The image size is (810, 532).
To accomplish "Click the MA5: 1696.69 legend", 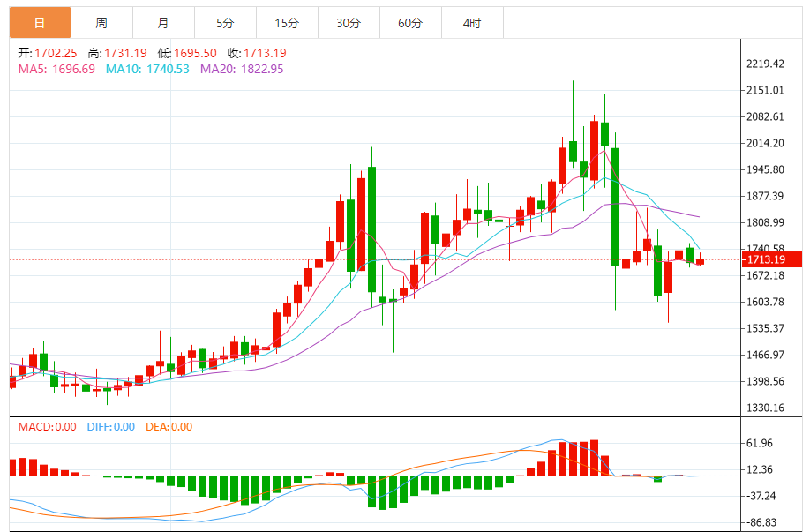I will 56,69.
